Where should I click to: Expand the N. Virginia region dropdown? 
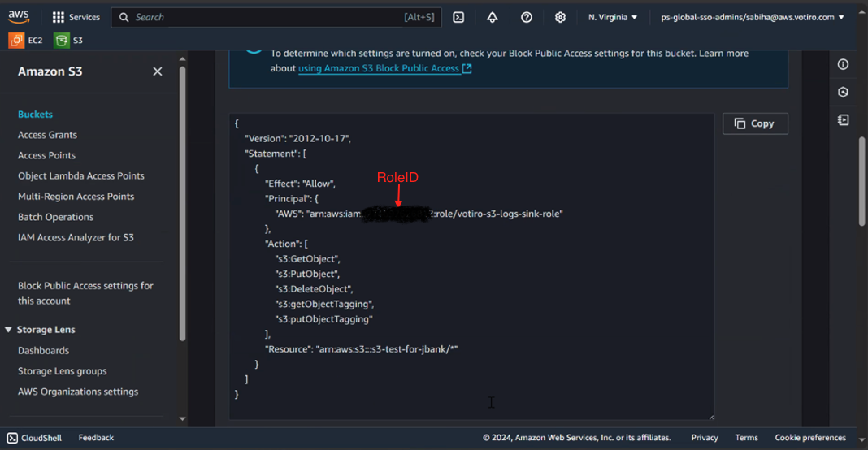[613, 17]
